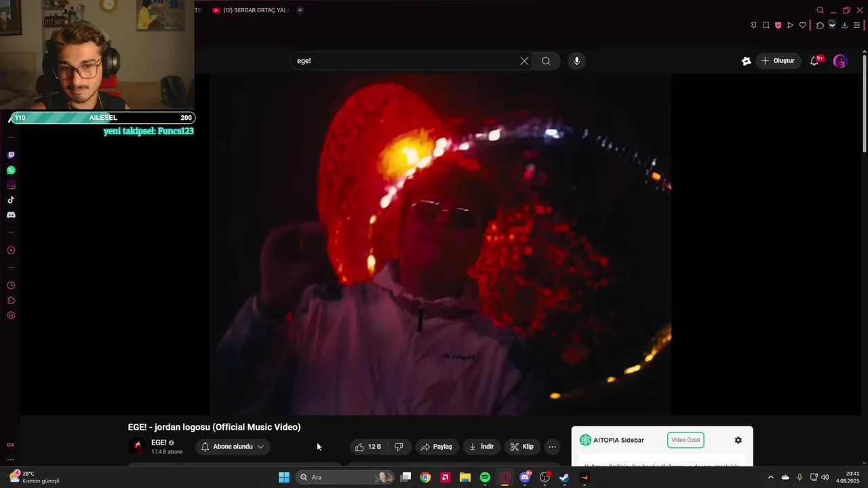The image size is (868, 488).
Task: Open the extensions cube in sidebar
Action: point(11,300)
